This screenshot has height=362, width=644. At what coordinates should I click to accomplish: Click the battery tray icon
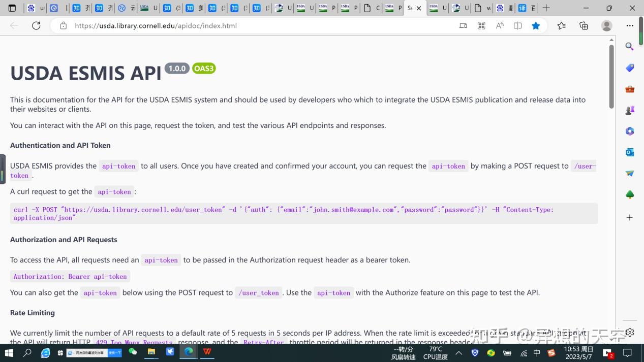507,353
